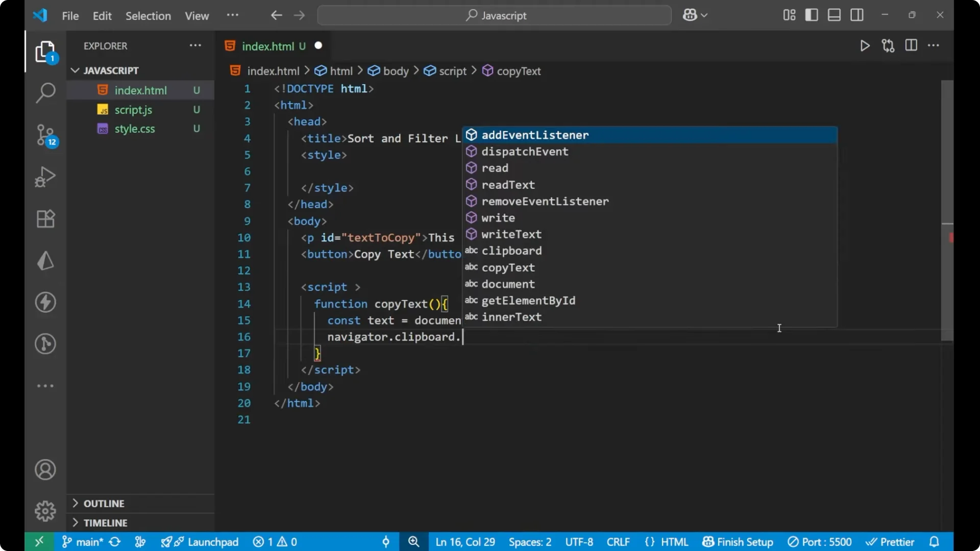
Task: Open the Run and Debug icon
Action: coord(45,177)
